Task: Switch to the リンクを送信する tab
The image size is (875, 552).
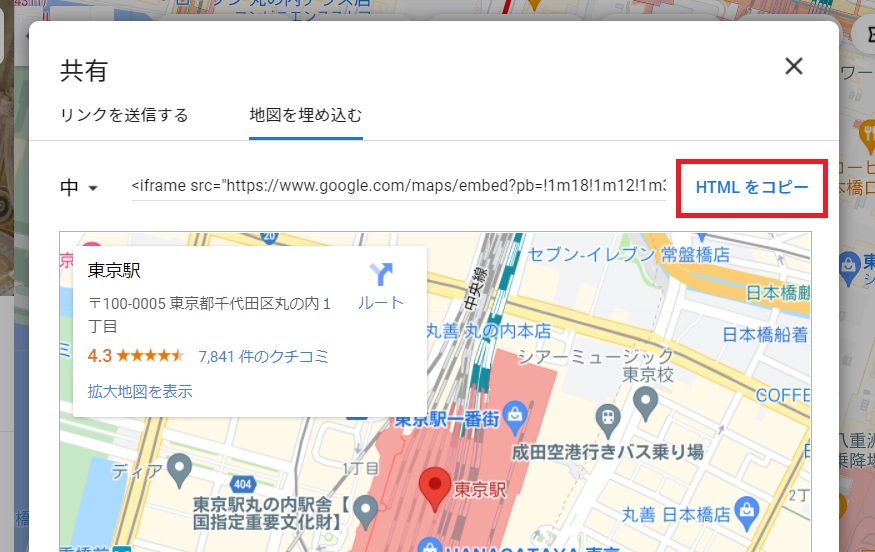Action: [x=124, y=115]
